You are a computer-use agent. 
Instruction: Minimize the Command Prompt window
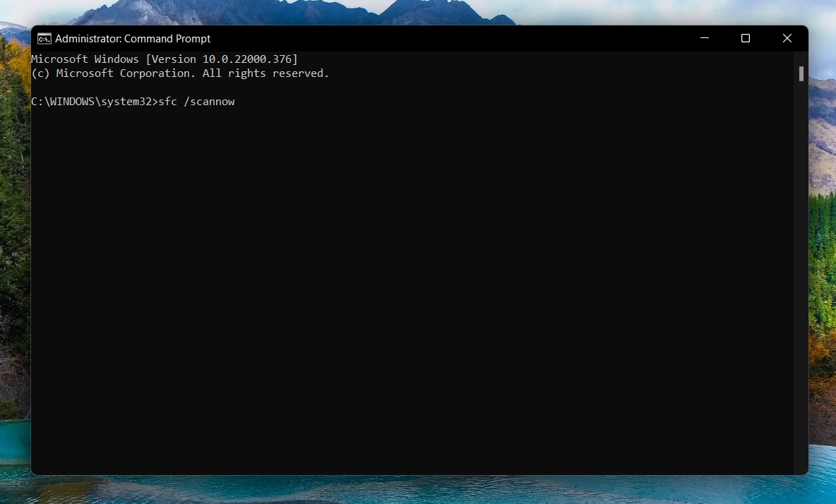click(x=704, y=38)
